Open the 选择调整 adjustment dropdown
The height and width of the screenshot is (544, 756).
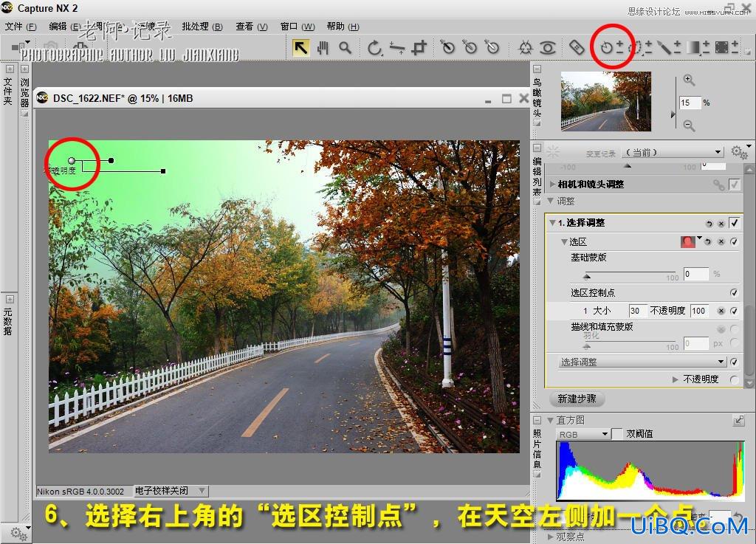click(x=643, y=362)
